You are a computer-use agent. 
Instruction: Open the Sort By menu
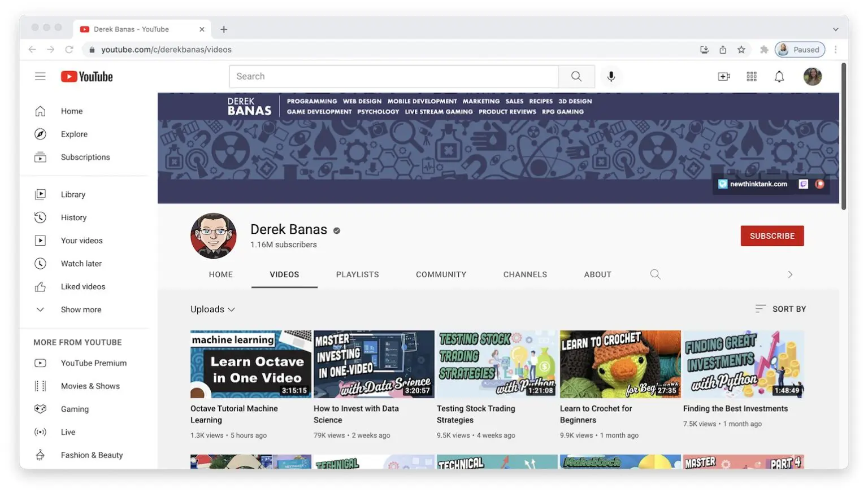click(x=781, y=309)
